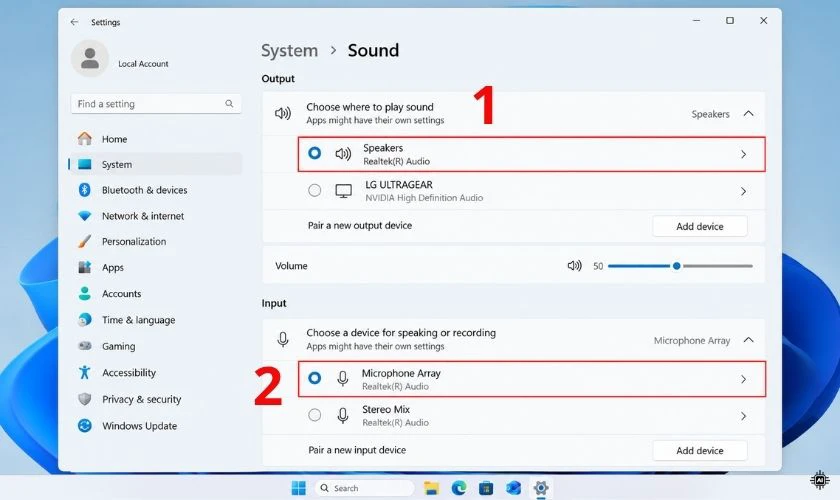Open the blue app icon next to Store on taskbar
Viewport: 840px width, 500px height.
[513, 488]
